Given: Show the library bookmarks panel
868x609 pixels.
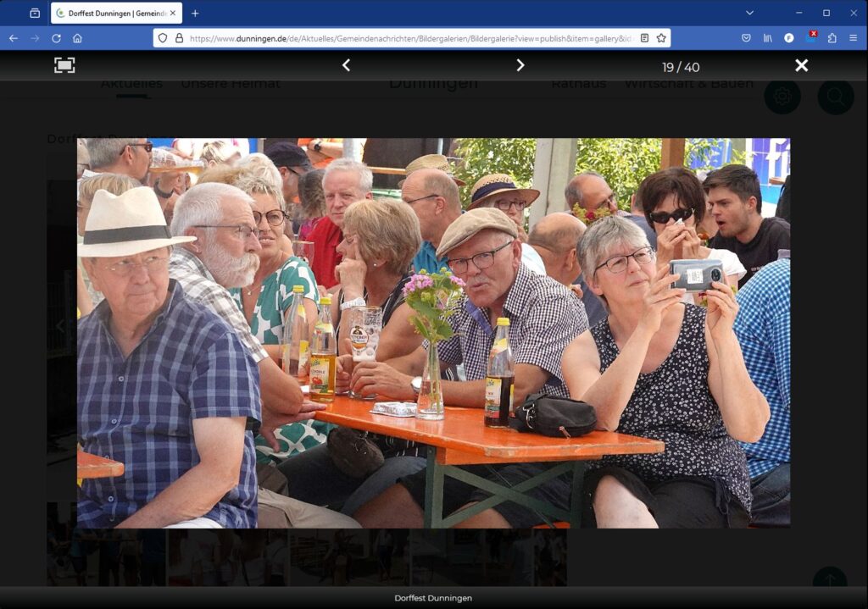Looking at the screenshot, I should (768, 38).
